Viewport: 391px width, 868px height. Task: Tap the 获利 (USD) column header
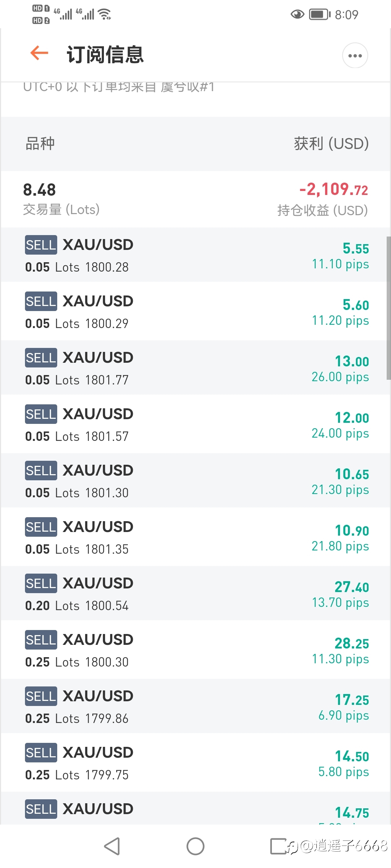pos(331,144)
